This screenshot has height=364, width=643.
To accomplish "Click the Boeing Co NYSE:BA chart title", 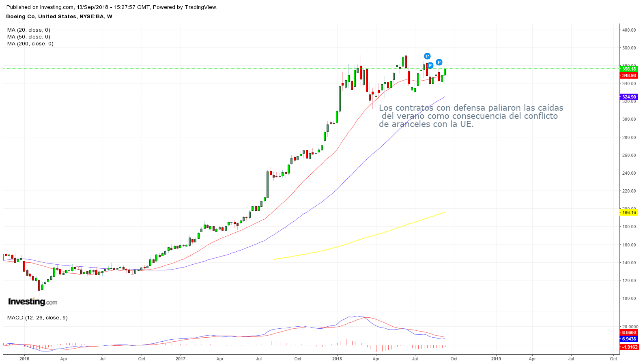I will (59, 17).
